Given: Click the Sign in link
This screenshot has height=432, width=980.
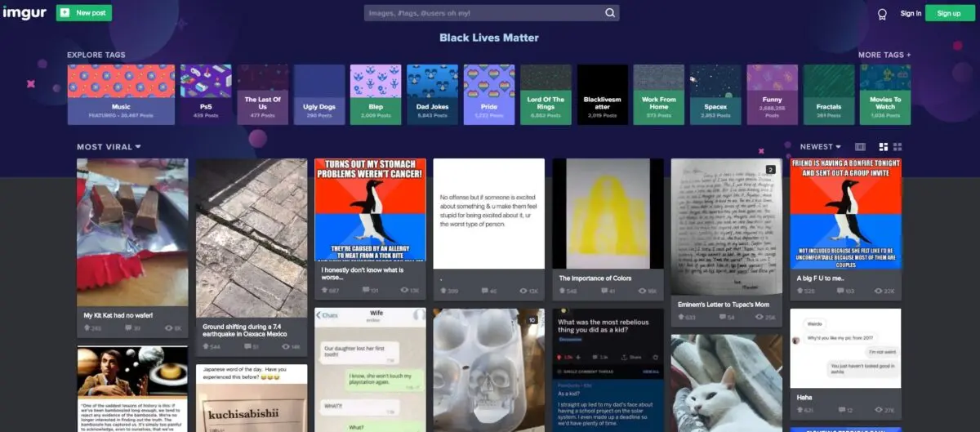Looking at the screenshot, I should click(911, 13).
